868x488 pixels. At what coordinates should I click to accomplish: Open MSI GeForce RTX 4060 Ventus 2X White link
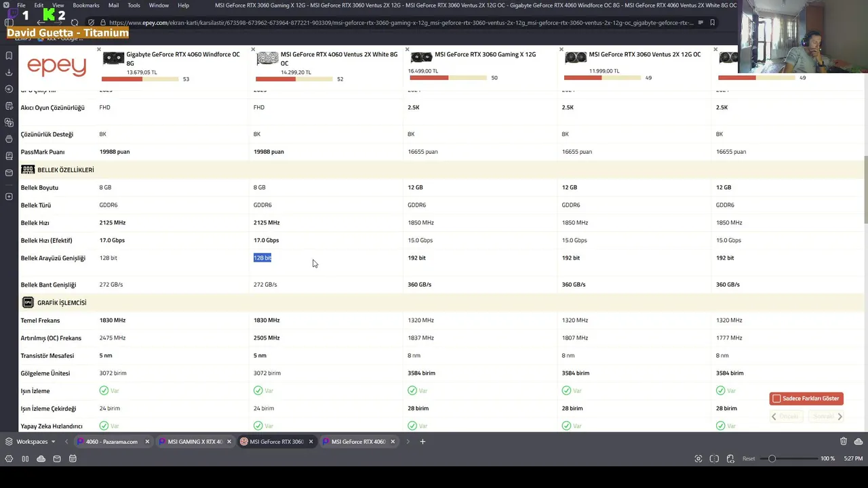[x=339, y=58]
